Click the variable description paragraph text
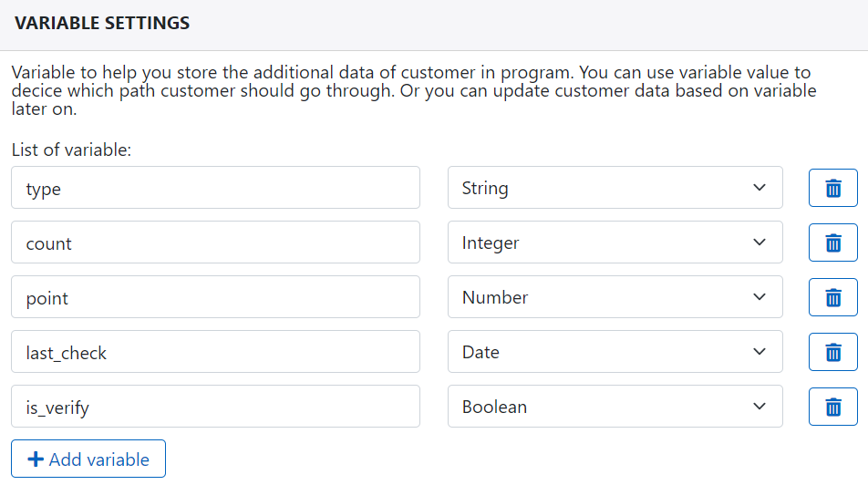The image size is (868, 485). [410, 90]
